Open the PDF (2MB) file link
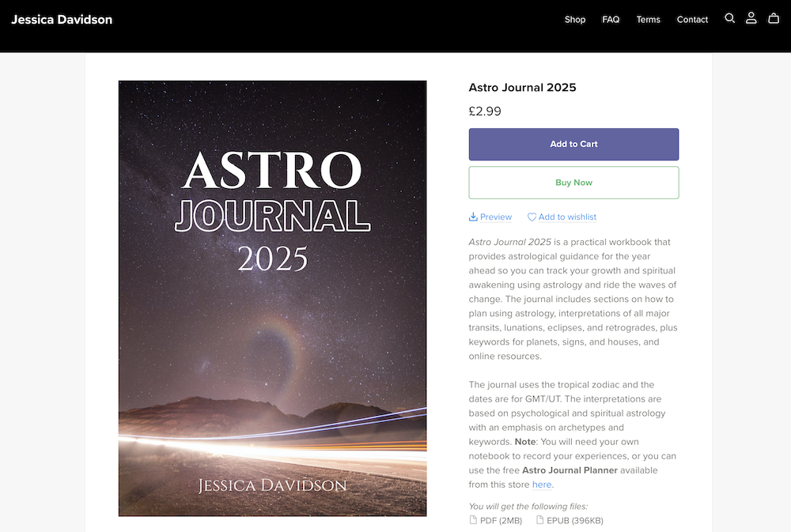The height and width of the screenshot is (532, 791). tap(497, 520)
